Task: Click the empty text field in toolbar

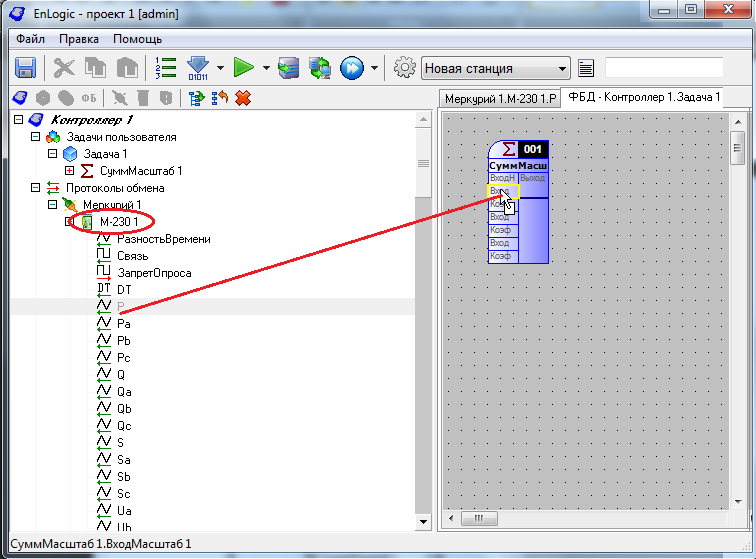Action: point(664,68)
